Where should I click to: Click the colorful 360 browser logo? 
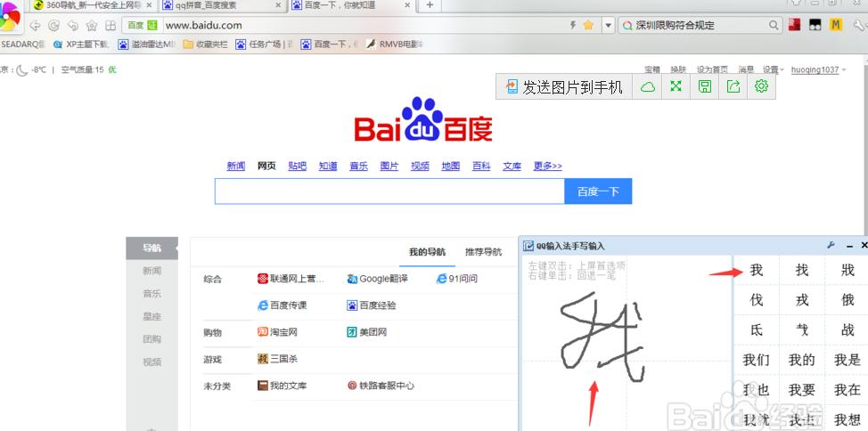(x=10, y=17)
